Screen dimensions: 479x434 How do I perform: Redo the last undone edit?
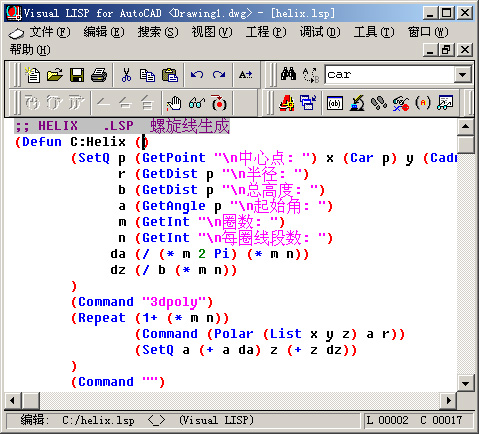point(219,75)
